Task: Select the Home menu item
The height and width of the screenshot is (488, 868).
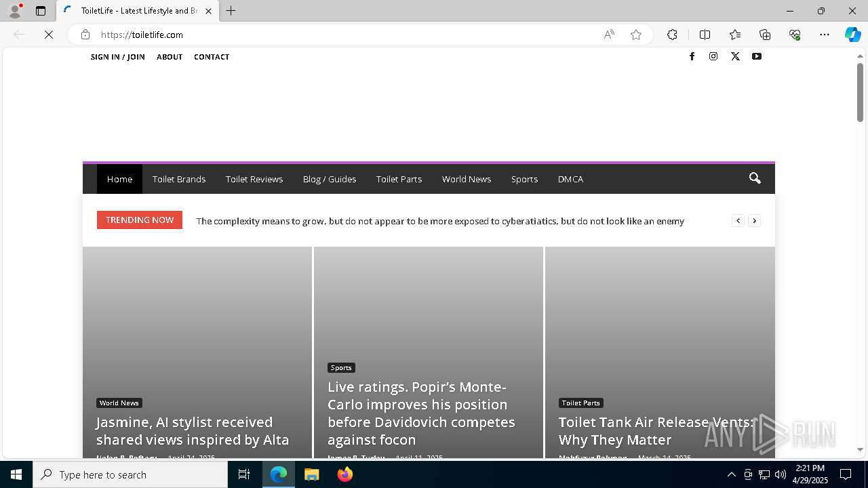Action: click(x=119, y=179)
